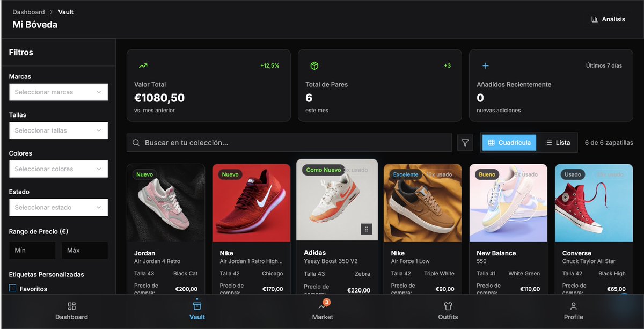
Task: Click the 'Air Jordan 4 Retro' model name
Action: [157, 261]
